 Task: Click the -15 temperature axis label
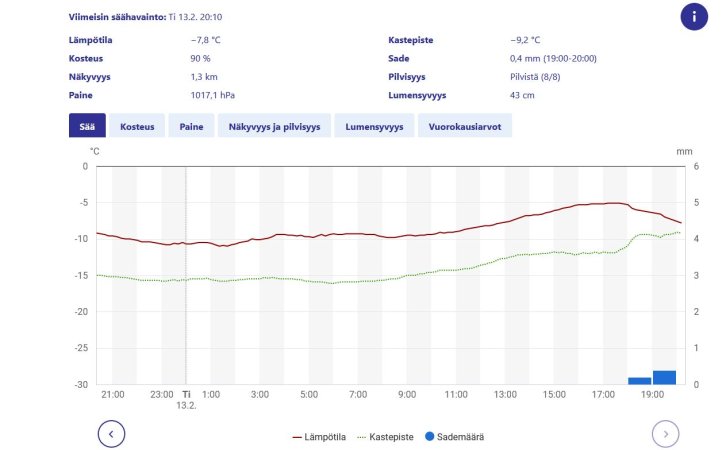click(x=81, y=275)
